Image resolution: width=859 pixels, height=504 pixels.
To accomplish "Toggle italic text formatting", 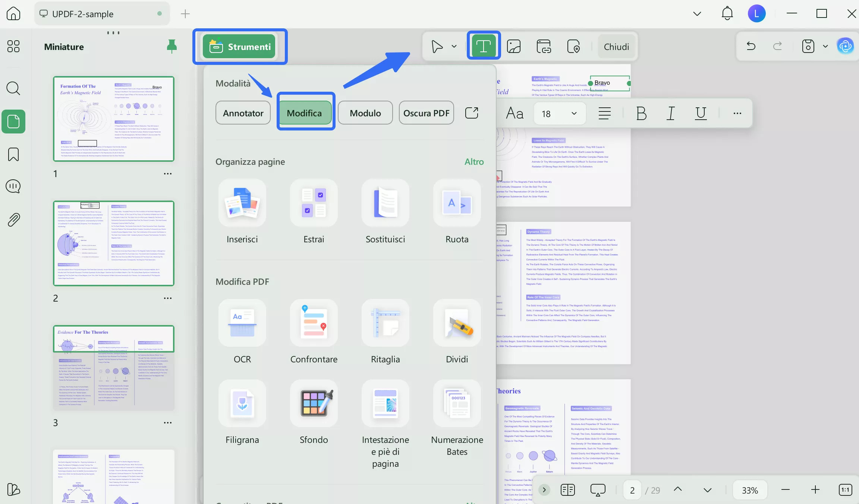I will click(671, 113).
